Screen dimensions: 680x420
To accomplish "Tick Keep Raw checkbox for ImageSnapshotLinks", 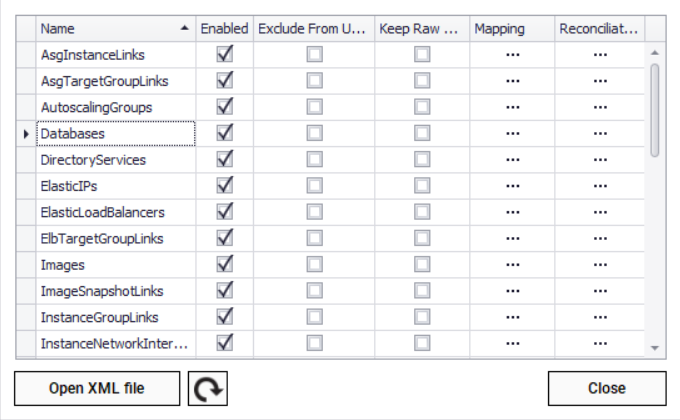I will tap(422, 291).
